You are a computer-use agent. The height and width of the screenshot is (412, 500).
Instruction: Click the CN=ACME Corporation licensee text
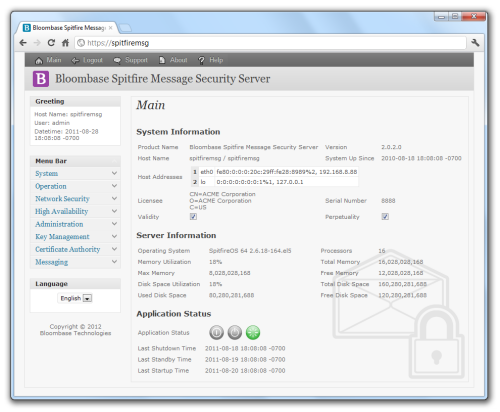coord(222,194)
